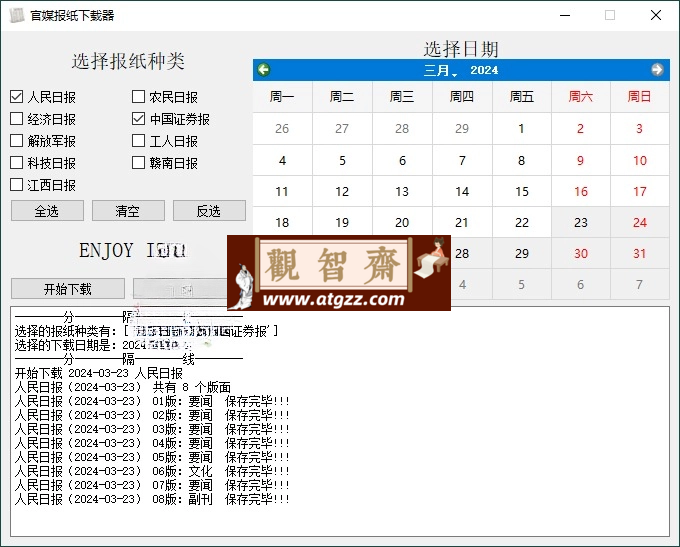
Task: Start download with 开始下载 button
Action: click(68, 289)
